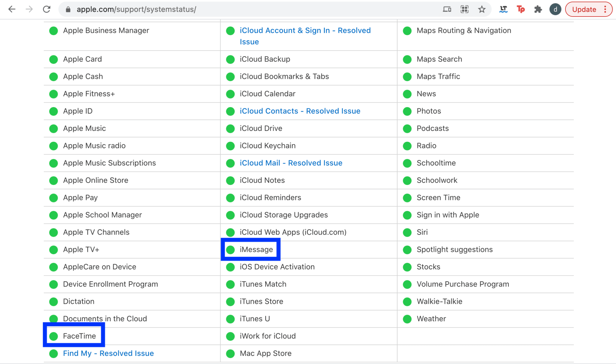Click the site lock padlock icon
Screen dimensions: 616x364
pyautogui.click(x=68, y=9)
